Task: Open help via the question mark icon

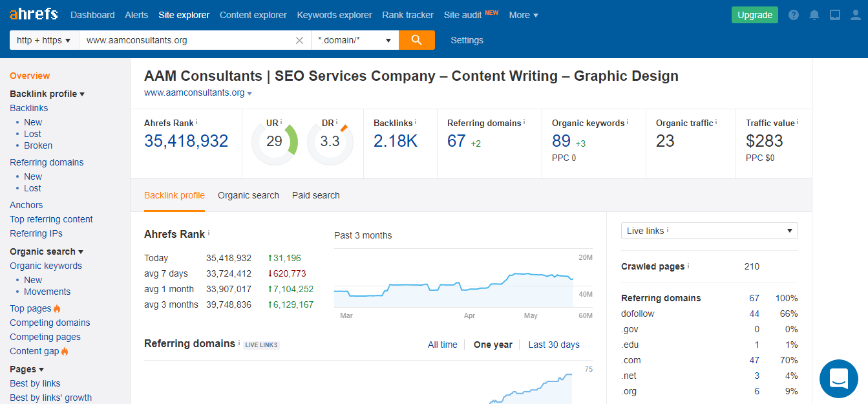Action: click(793, 14)
